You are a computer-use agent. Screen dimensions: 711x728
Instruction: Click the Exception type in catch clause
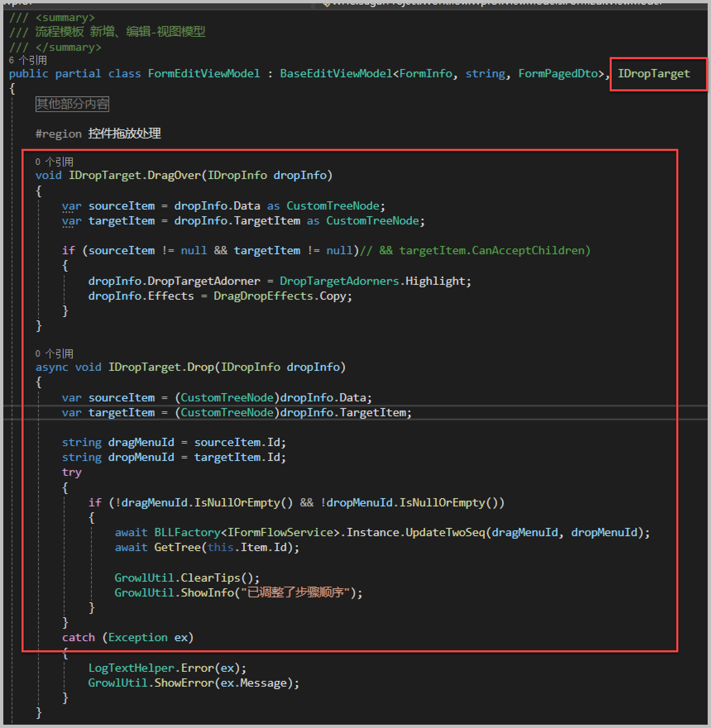click(138, 637)
